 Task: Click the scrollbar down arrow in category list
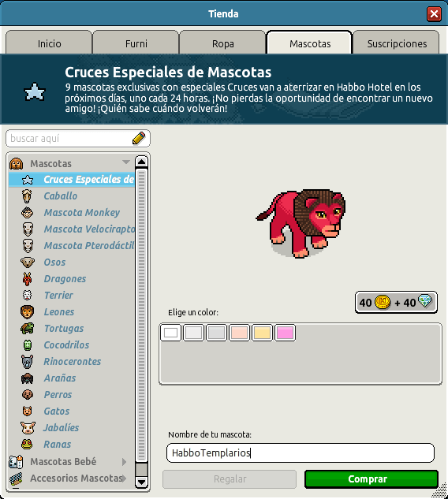tap(141, 482)
